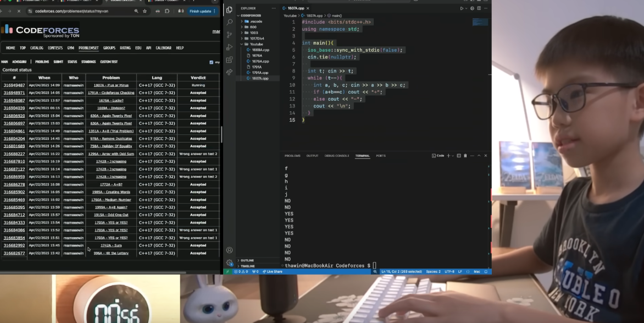Open 1669A.cpp in file explorer

260,50
